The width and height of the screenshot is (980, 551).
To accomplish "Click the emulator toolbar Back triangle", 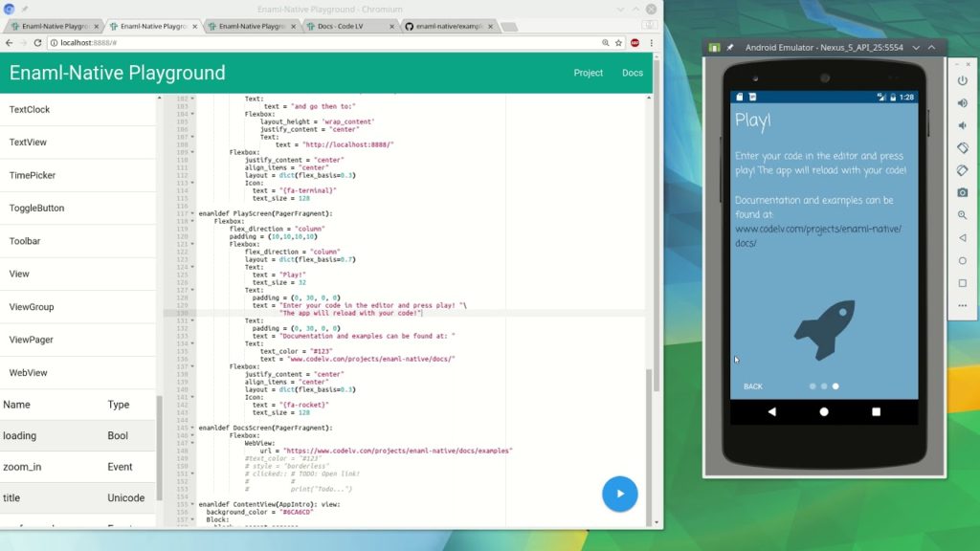I will (963, 238).
